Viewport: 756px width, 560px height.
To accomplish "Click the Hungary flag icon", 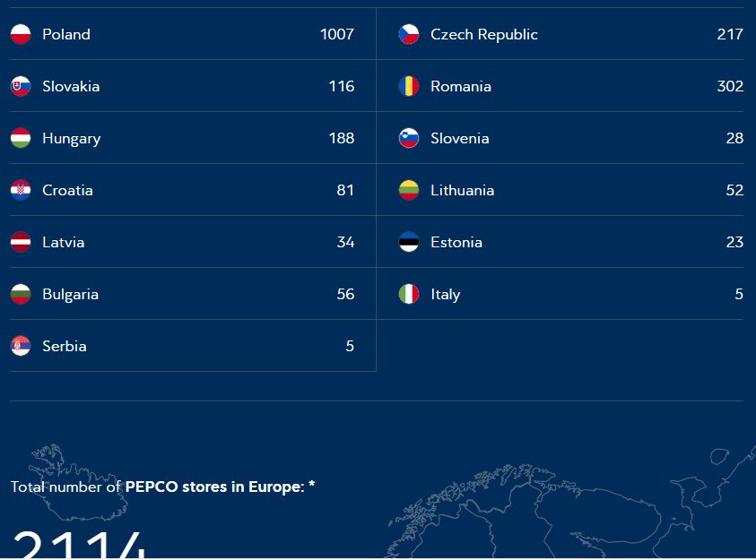I will [x=21, y=138].
